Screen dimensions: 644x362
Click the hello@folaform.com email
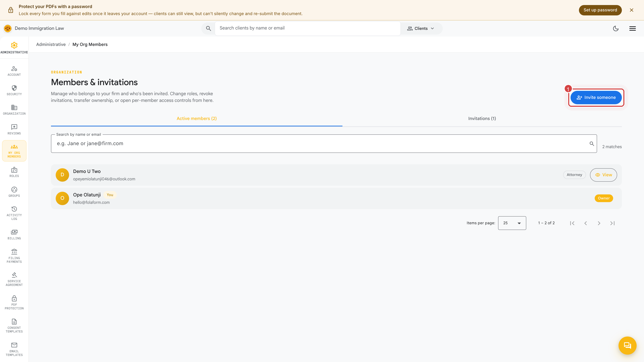pos(91,202)
